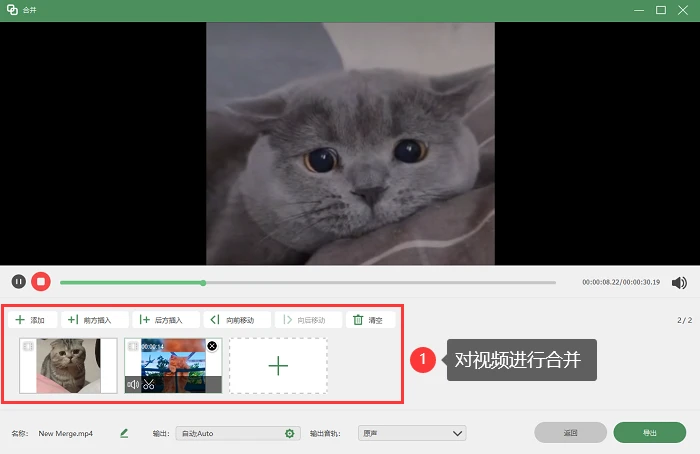Mute the preview volume speaker icon

[x=679, y=283]
